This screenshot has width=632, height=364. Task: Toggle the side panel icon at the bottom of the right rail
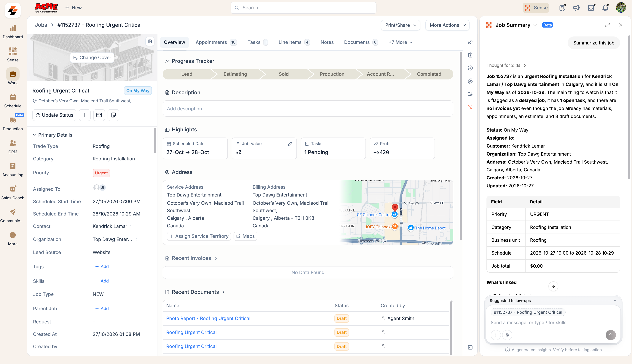tap(470, 347)
